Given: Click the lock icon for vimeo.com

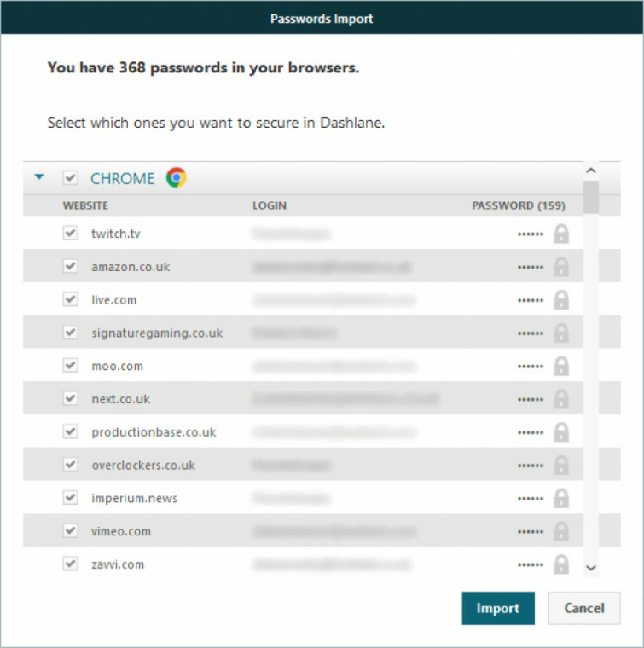Looking at the screenshot, I should tap(561, 531).
